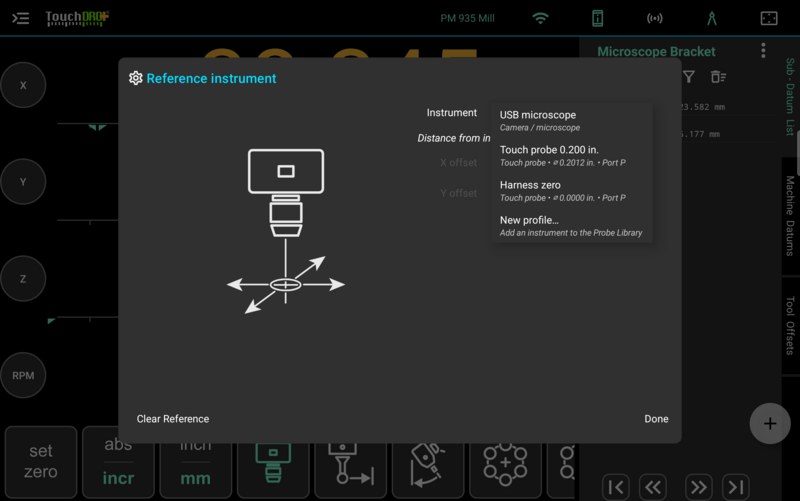Jump to first point icon
The image size is (800, 501).
click(x=616, y=487)
